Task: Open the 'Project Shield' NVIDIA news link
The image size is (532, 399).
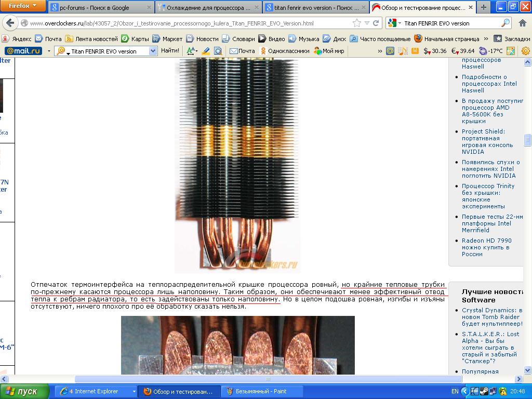Action: [483, 141]
